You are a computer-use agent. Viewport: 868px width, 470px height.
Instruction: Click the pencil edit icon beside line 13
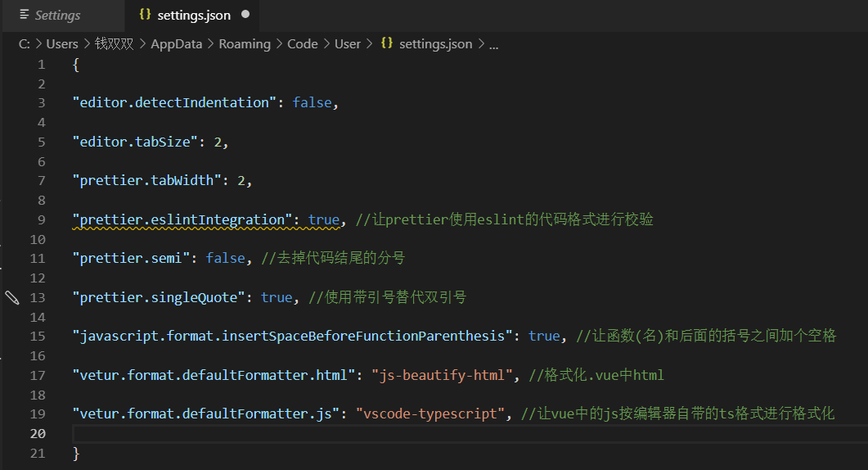coord(12,297)
